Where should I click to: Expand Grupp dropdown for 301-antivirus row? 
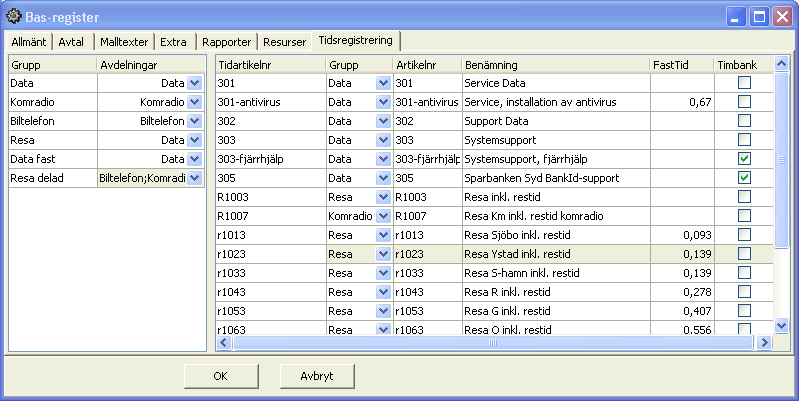(x=383, y=102)
